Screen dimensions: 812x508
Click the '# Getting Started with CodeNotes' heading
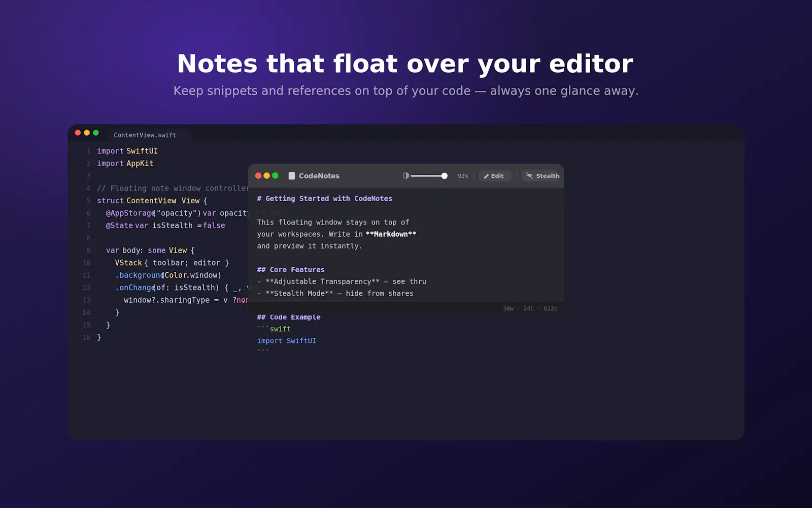[325, 199]
